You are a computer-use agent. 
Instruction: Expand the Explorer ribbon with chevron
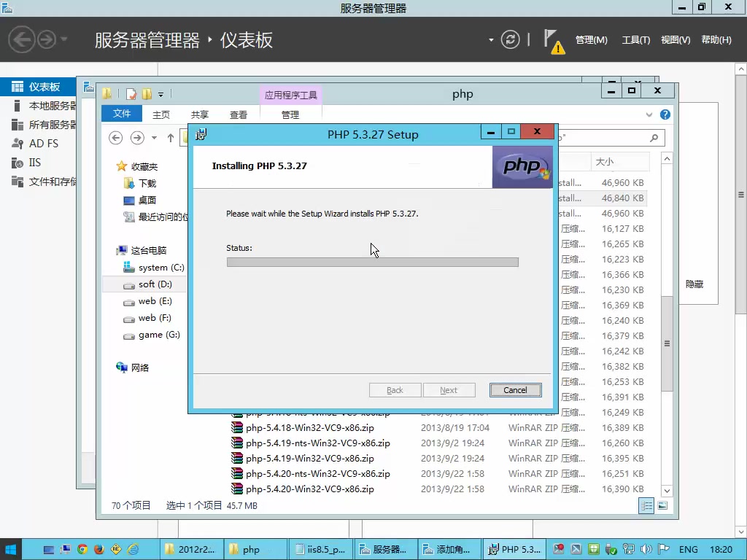649,114
